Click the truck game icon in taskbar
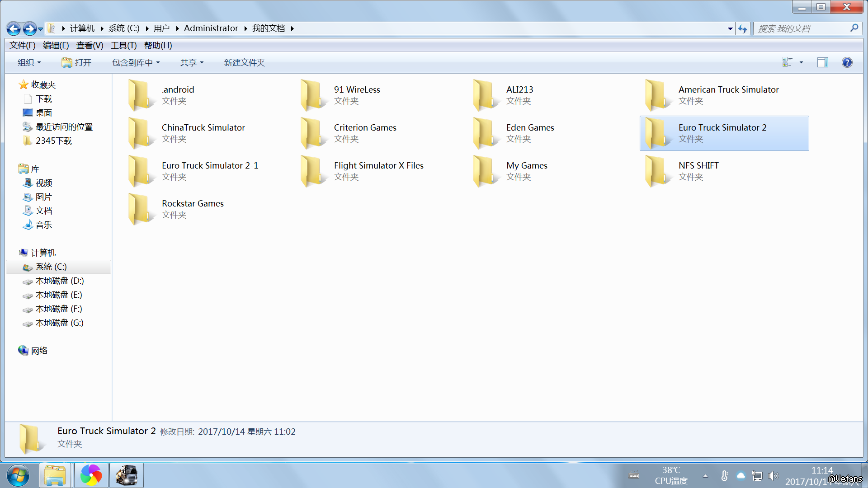The height and width of the screenshot is (488, 868). coord(126,475)
